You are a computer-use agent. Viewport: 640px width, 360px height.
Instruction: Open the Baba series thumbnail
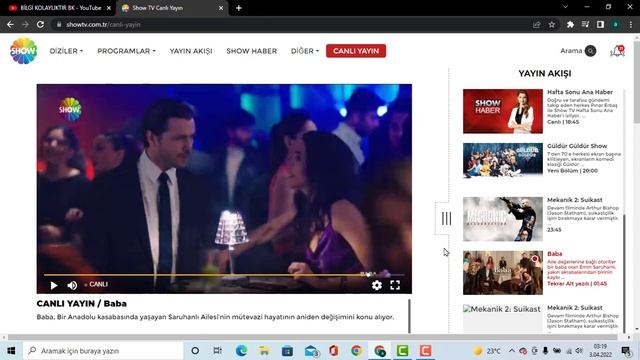click(503, 273)
